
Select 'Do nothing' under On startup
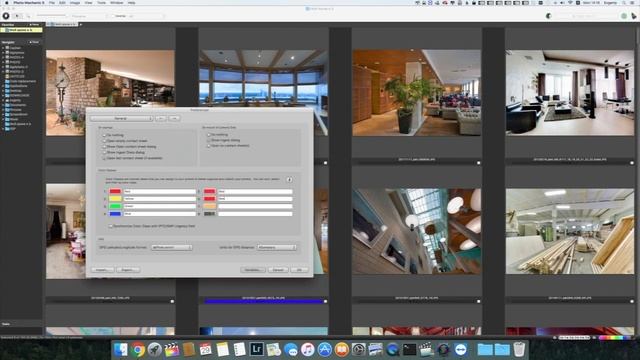tap(104, 135)
